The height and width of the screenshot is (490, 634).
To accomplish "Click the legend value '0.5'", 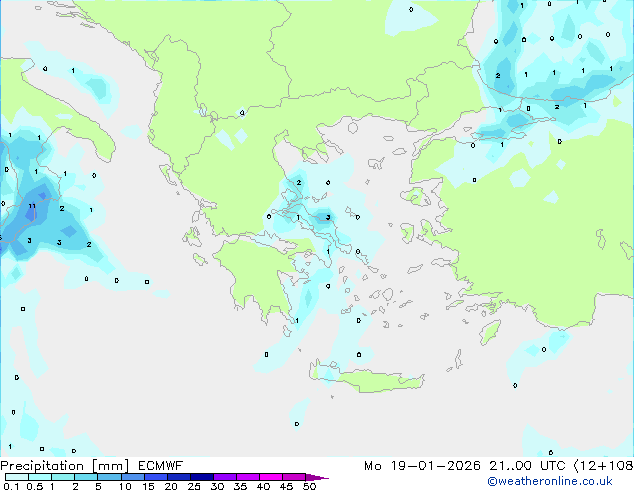I will point(35,486).
